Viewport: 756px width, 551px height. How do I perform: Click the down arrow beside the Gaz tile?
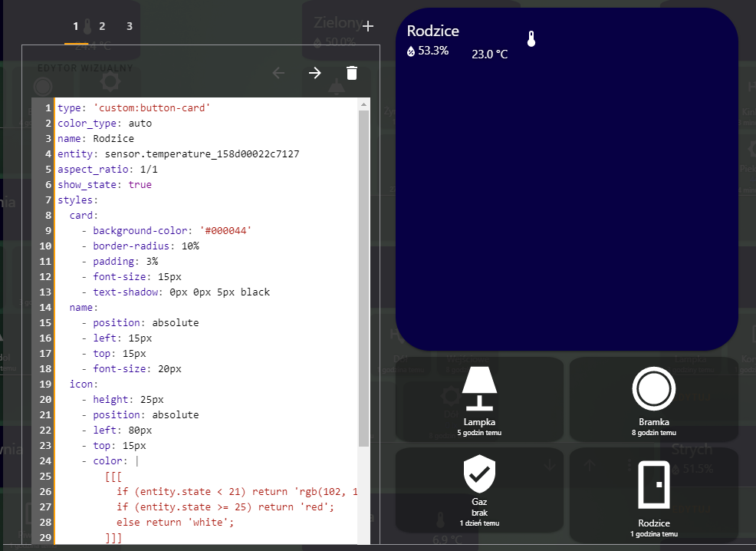point(549,465)
